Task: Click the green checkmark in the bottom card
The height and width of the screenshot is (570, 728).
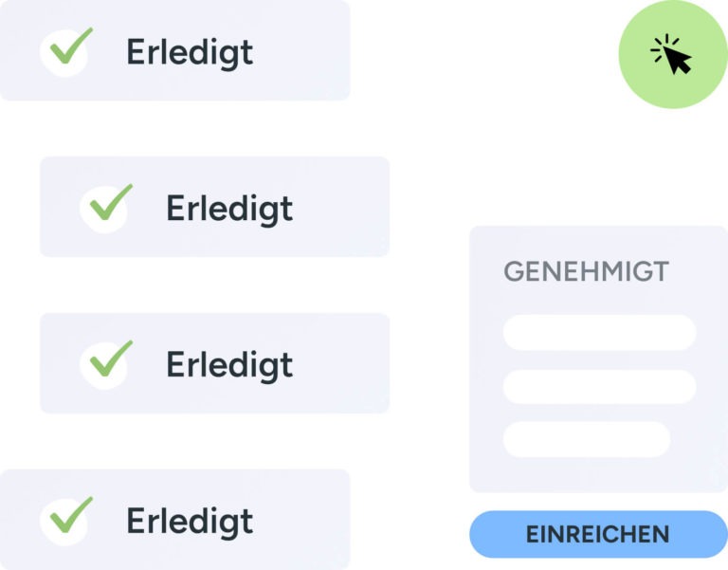Action: [70, 517]
